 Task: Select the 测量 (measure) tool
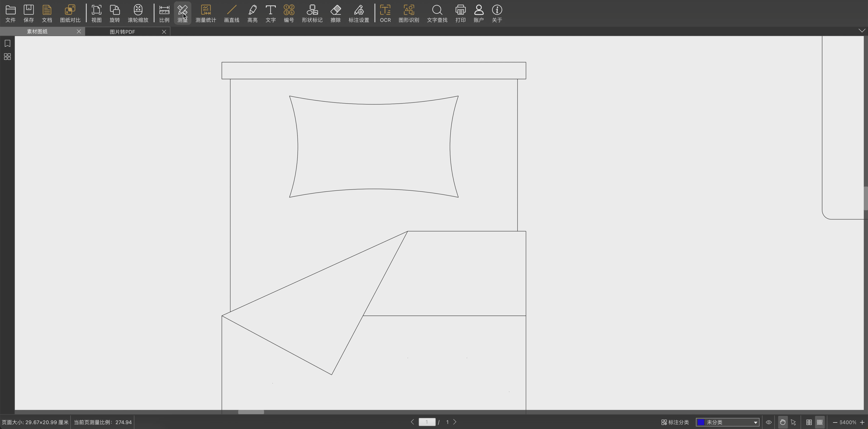pyautogui.click(x=182, y=14)
